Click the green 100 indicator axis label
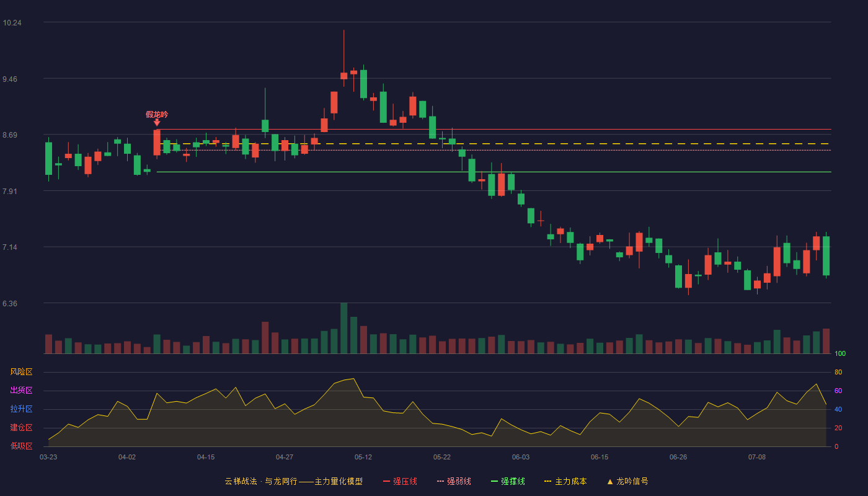The height and width of the screenshot is (496, 868). [840, 354]
